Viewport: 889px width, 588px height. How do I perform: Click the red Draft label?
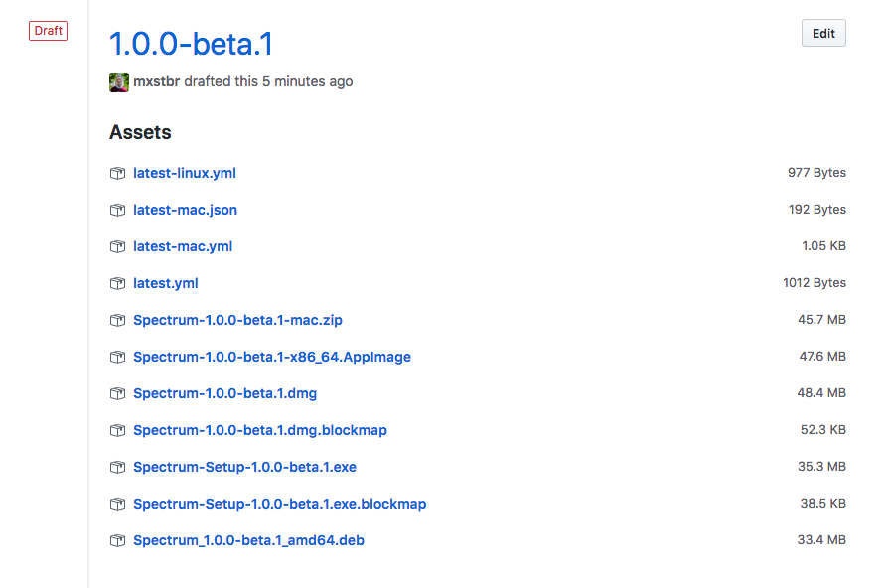click(49, 31)
